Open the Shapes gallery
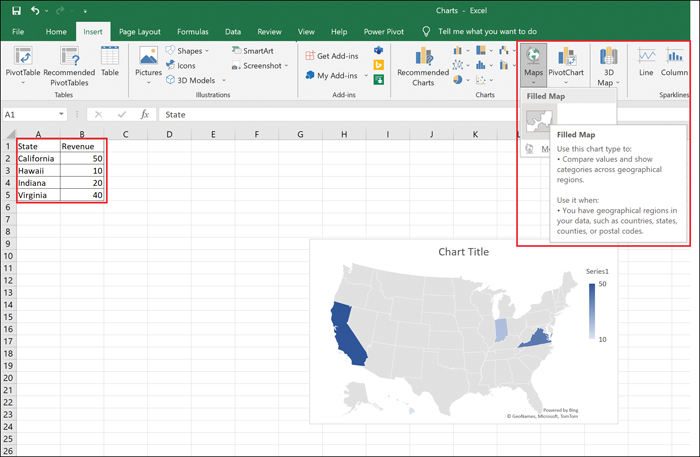The width and height of the screenshot is (700, 457). [x=188, y=51]
